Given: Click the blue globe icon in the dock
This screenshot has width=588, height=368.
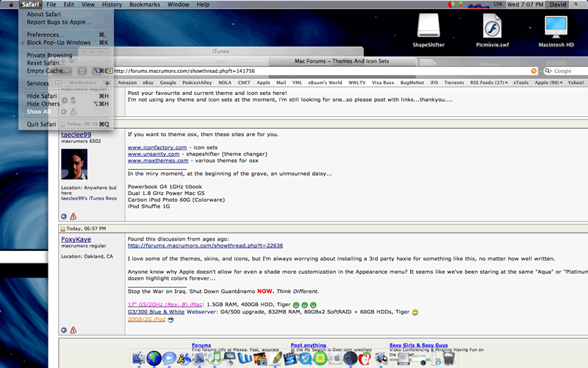Looking at the screenshot, I should pos(154,358).
